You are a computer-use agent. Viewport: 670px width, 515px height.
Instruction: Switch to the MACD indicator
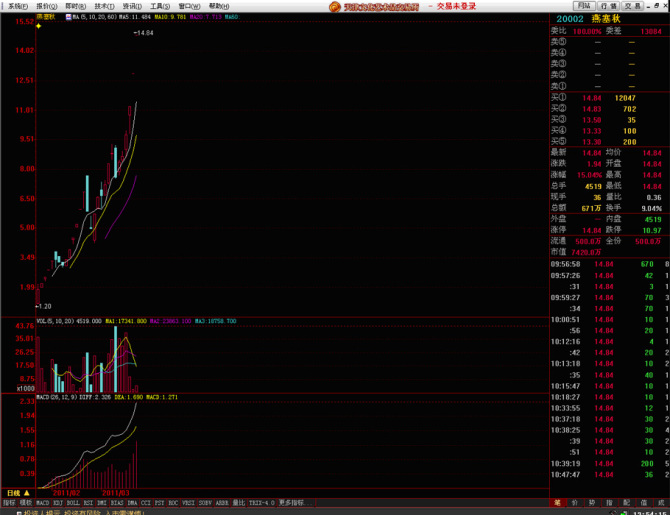point(42,502)
